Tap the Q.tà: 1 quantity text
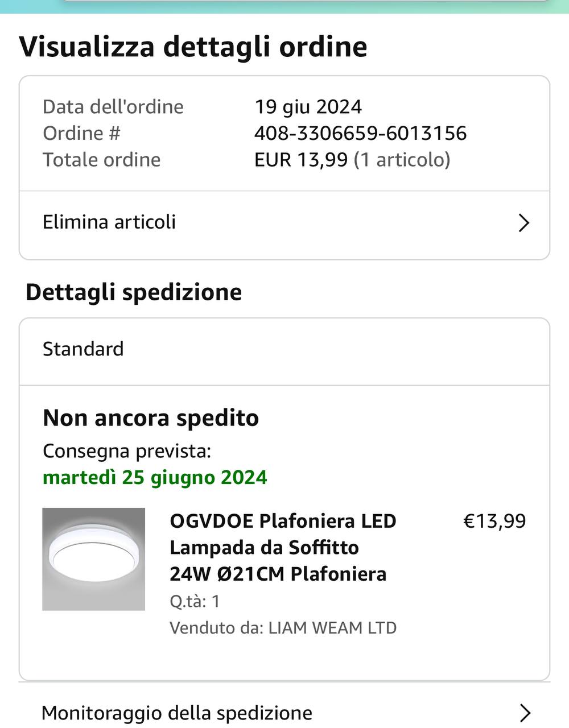 195,601
